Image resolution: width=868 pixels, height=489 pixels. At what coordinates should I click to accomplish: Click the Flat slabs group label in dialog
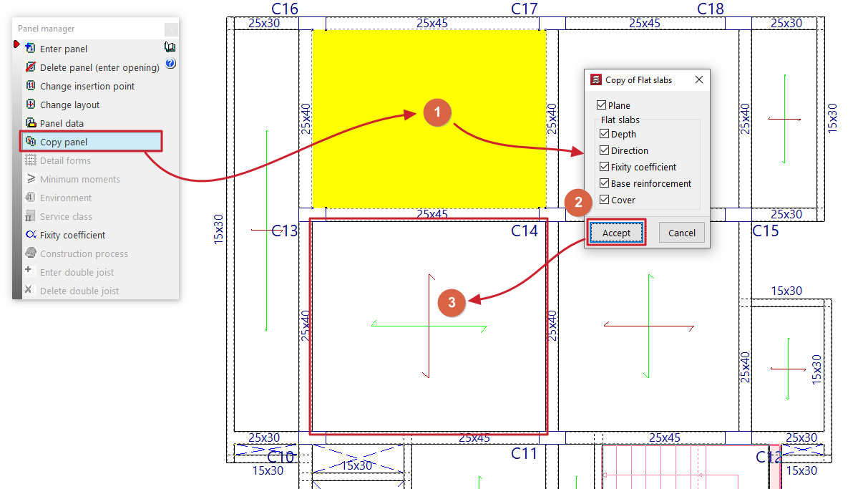[620, 120]
